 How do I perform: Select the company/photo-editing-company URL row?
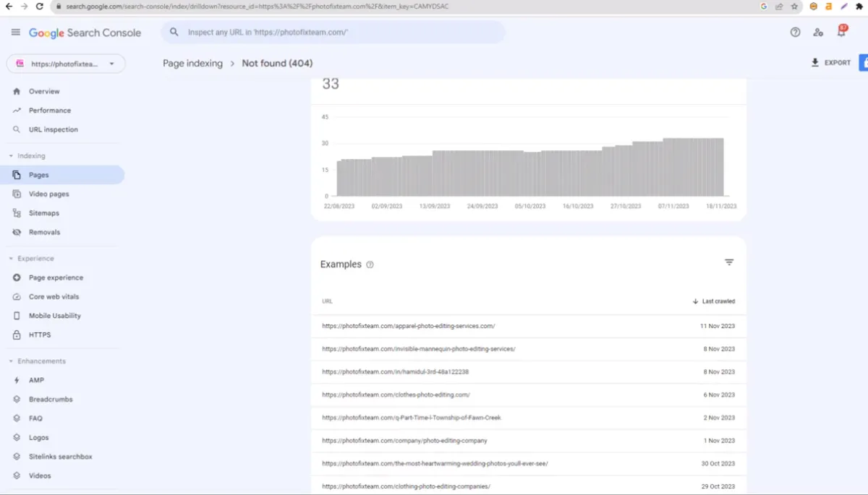click(529, 441)
